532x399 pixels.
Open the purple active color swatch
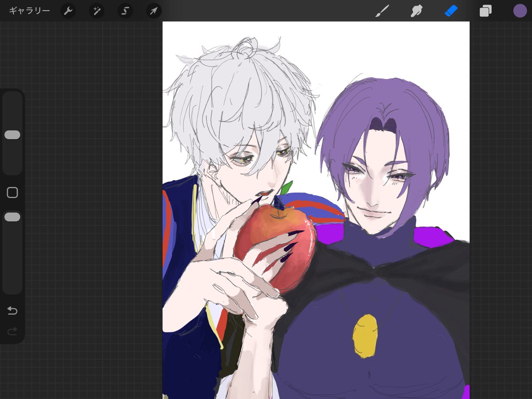[520, 11]
